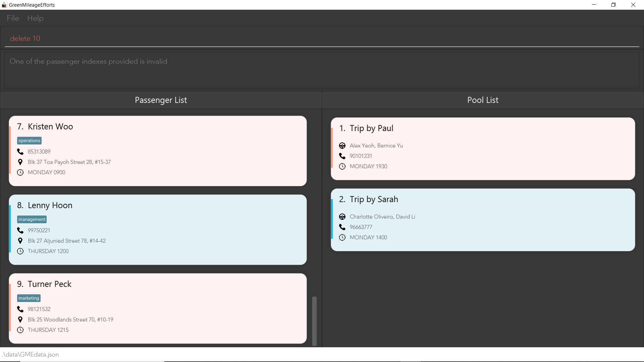Screen dimensions: 644x362
Task: Open the File menu
Action: tap(13, 18)
